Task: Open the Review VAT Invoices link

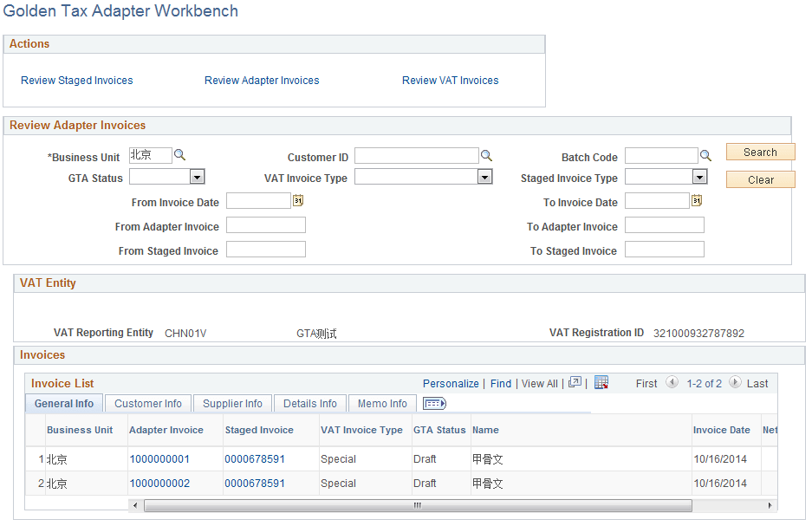Action: pos(450,80)
